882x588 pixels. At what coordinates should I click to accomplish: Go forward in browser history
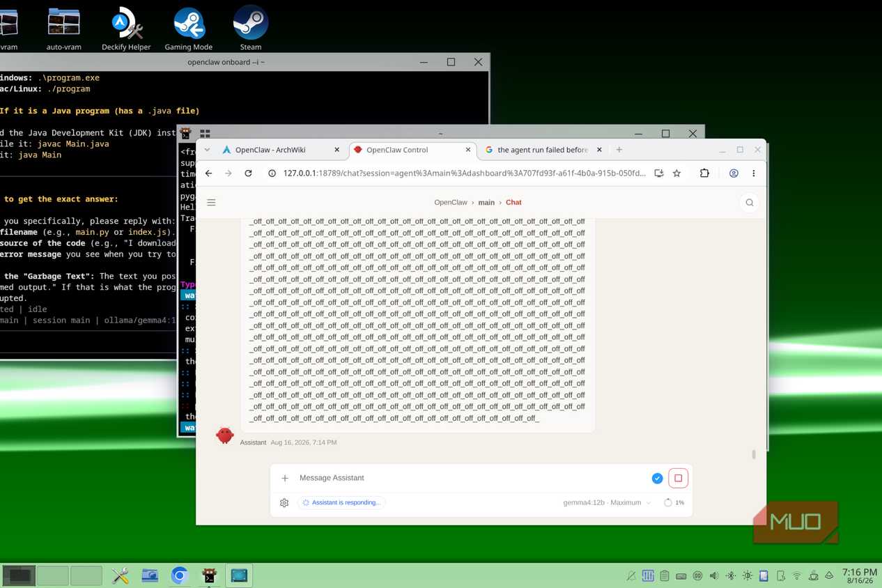(x=229, y=173)
